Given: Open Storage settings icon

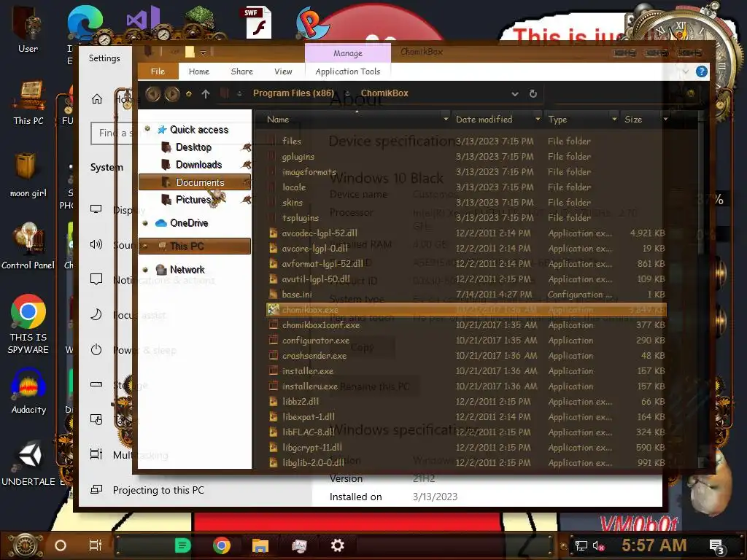Looking at the screenshot, I should coord(96,384).
